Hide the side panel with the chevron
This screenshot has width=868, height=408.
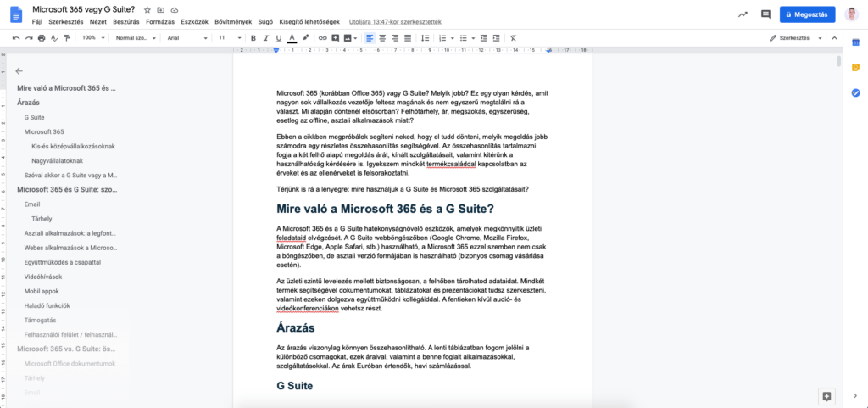[x=855, y=395]
